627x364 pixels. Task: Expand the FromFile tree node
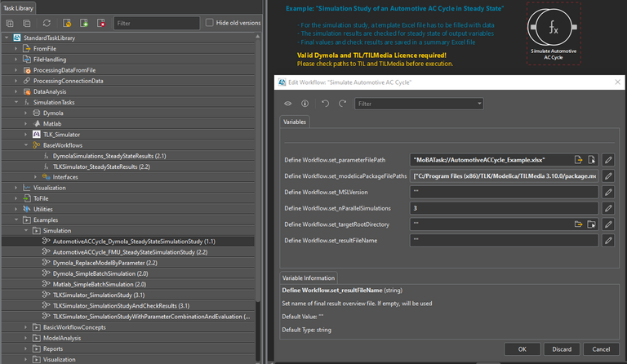click(16, 49)
